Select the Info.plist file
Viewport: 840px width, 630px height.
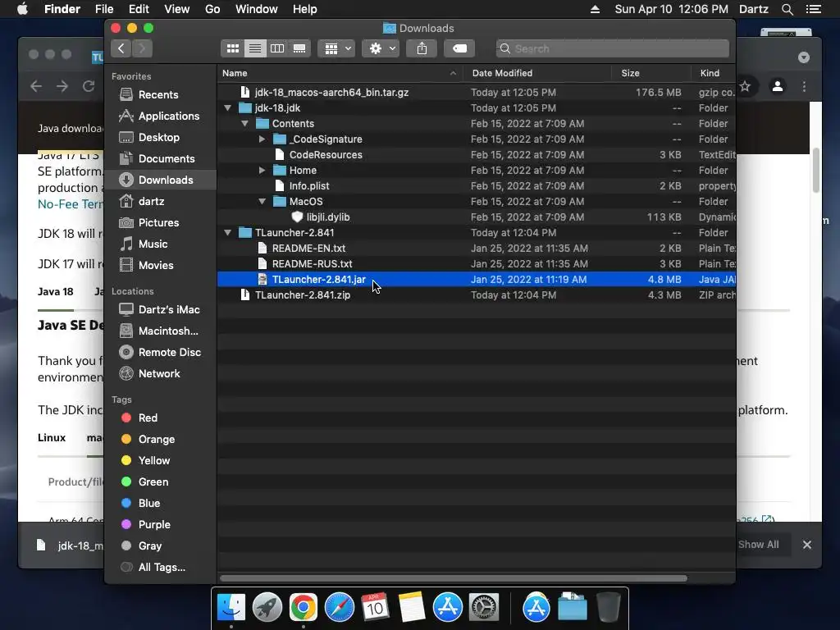coord(477,186)
